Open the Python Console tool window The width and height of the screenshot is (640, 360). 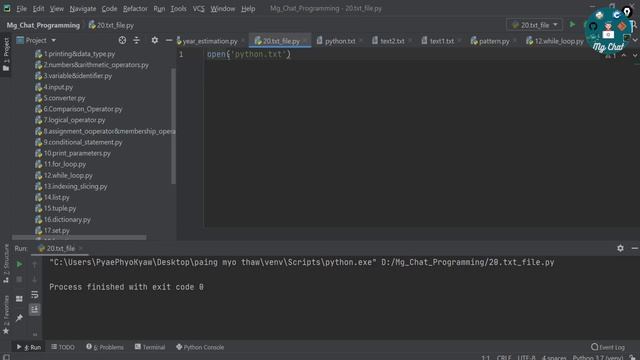200,347
